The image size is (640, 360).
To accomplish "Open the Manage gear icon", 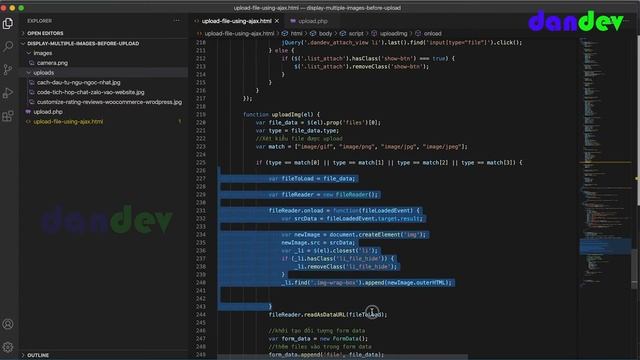I will [8, 347].
